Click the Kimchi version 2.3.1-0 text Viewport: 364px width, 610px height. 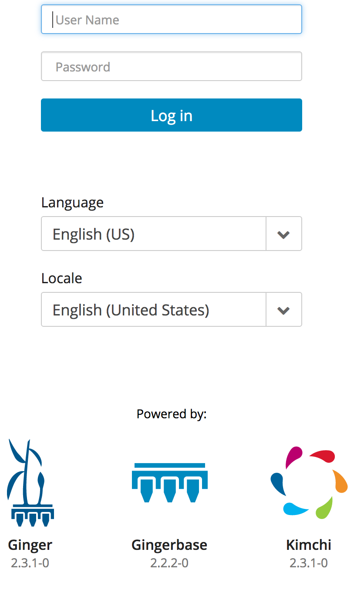309,563
